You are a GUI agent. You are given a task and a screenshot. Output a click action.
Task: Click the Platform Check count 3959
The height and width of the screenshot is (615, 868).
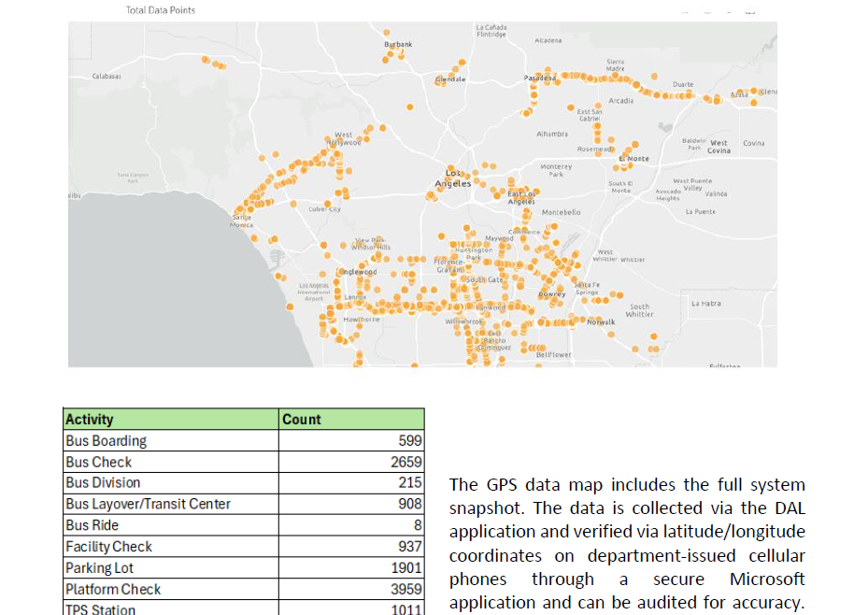pos(406,590)
